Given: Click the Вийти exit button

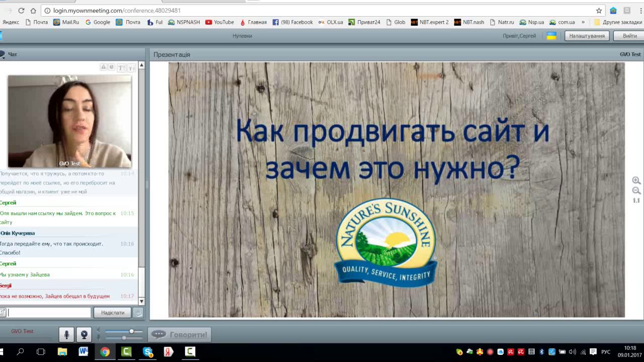Looking at the screenshot, I should [629, 36].
